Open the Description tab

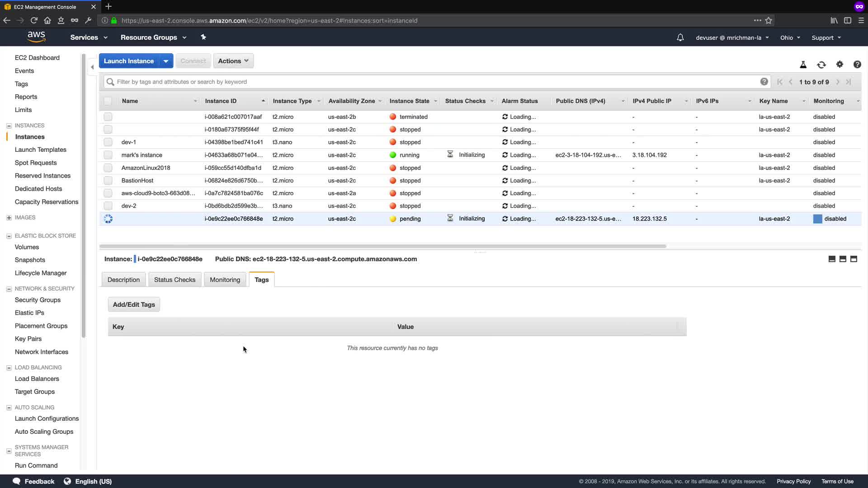pyautogui.click(x=123, y=280)
